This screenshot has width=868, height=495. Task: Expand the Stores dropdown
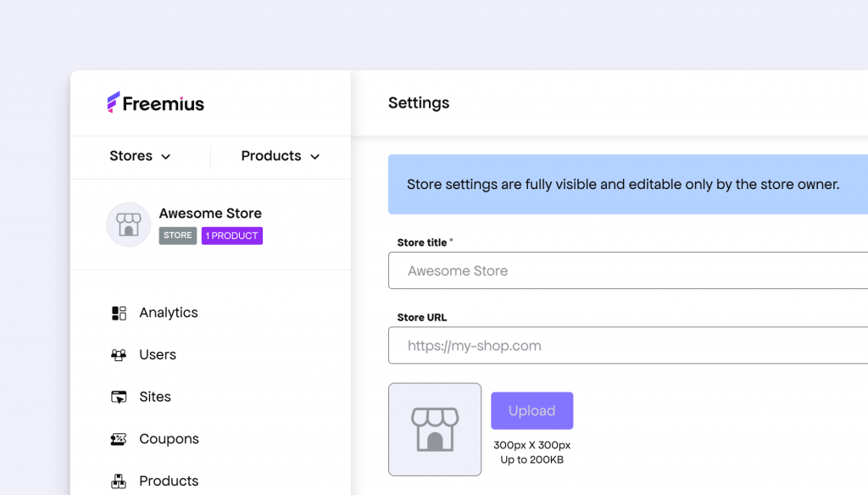pyautogui.click(x=139, y=156)
